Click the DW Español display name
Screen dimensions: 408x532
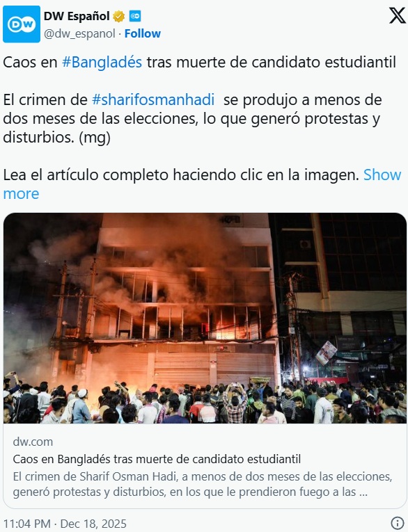pos(77,16)
